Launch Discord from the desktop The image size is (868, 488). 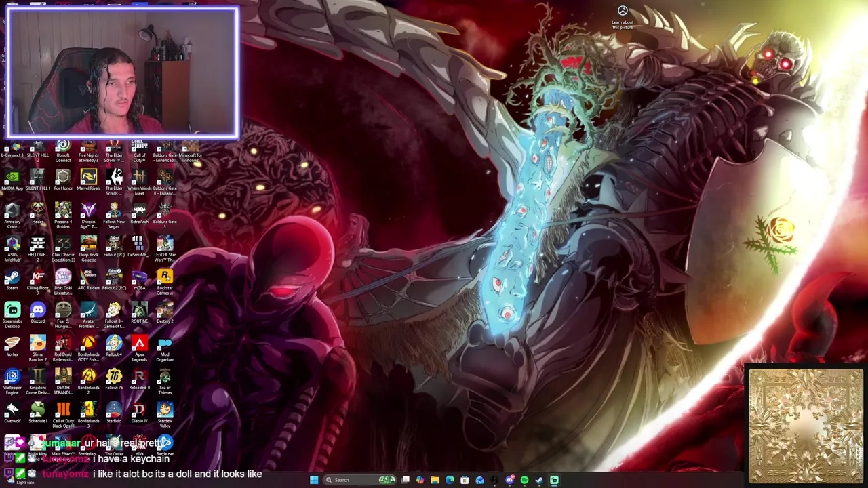pyautogui.click(x=37, y=313)
